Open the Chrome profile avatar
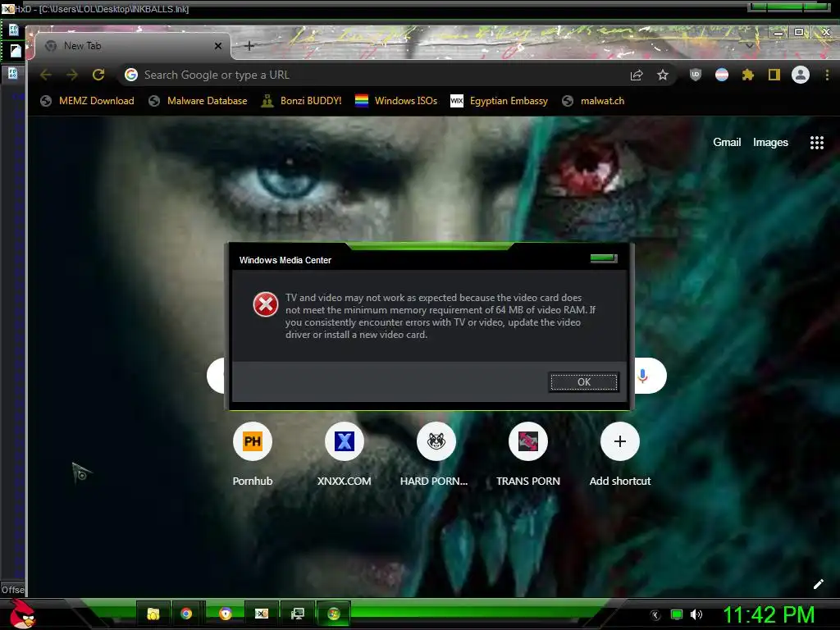 click(x=801, y=75)
